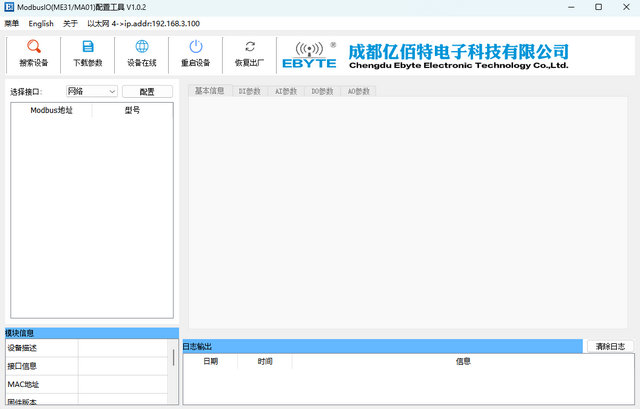
Task: Open the 关于 about menu
Action: point(70,23)
